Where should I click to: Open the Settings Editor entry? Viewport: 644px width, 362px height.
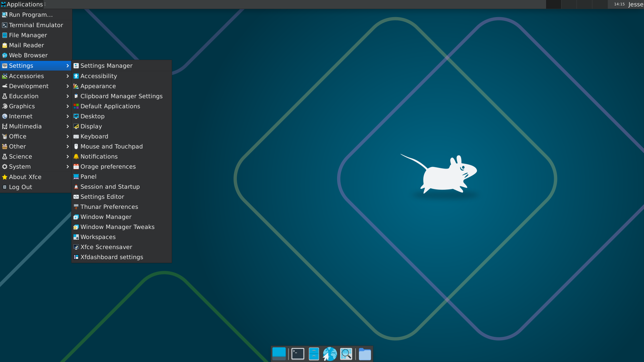[x=121, y=197]
